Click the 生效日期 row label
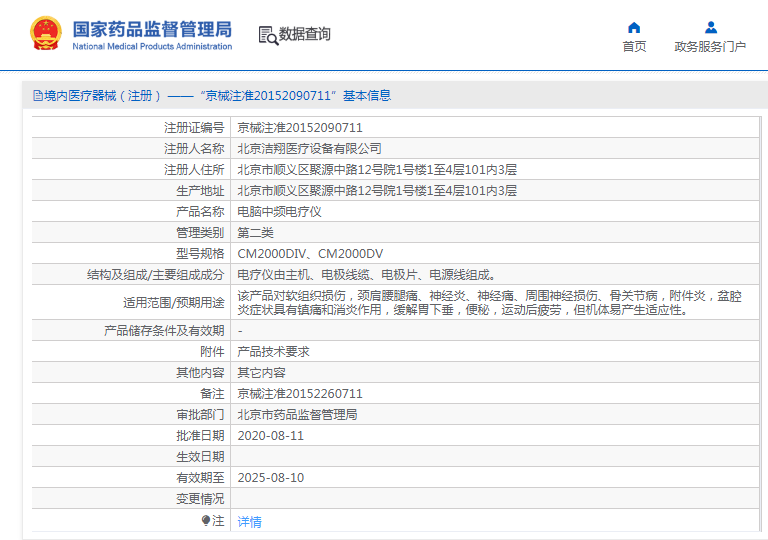Viewport: 768px width, 540px height. (200, 457)
